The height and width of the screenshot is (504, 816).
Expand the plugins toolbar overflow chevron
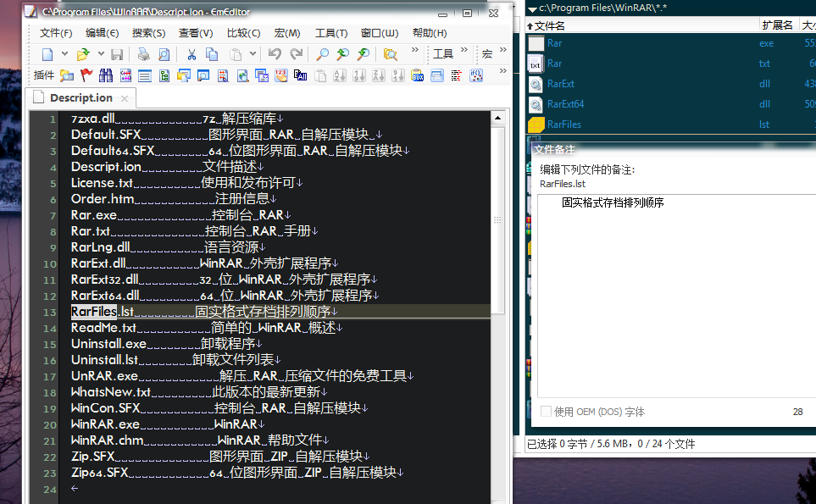pos(502,71)
